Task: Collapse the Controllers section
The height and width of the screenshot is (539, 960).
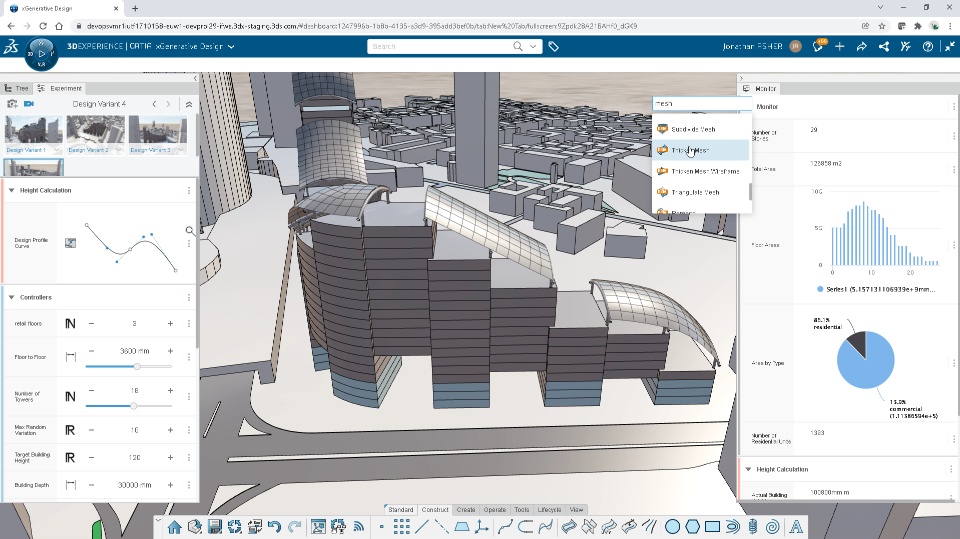Action: click(x=12, y=298)
